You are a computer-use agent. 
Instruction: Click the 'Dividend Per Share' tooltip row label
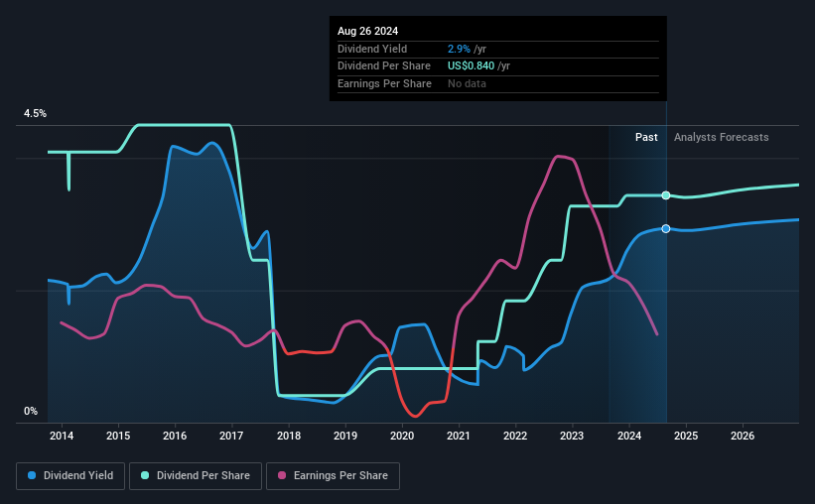coord(383,66)
